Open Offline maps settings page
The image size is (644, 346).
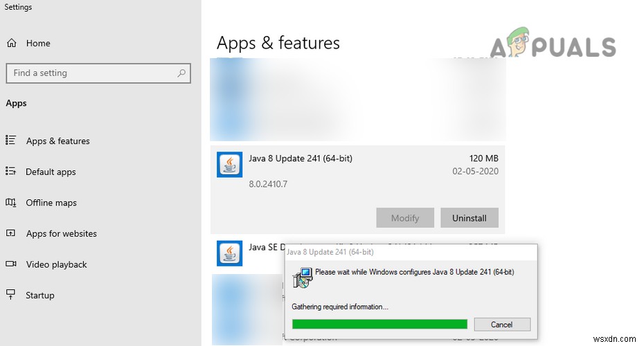point(51,202)
